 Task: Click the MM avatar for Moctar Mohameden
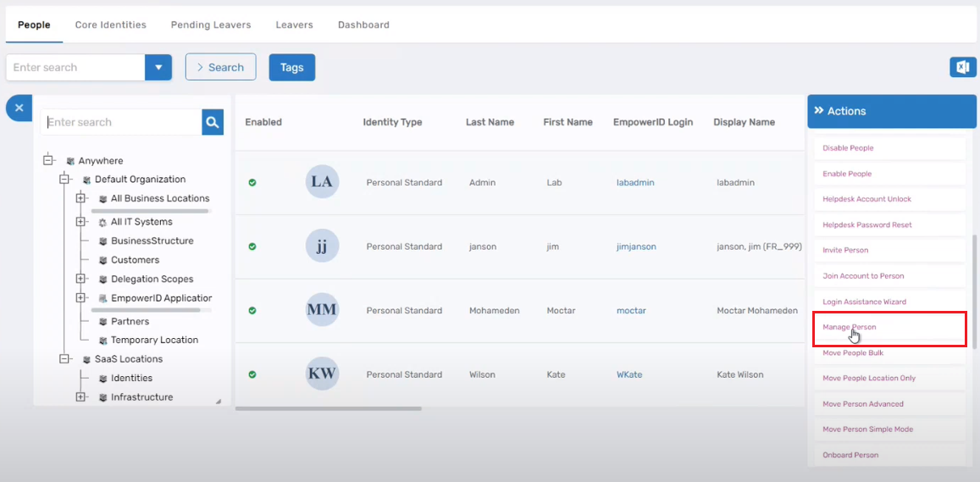[322, 309]
